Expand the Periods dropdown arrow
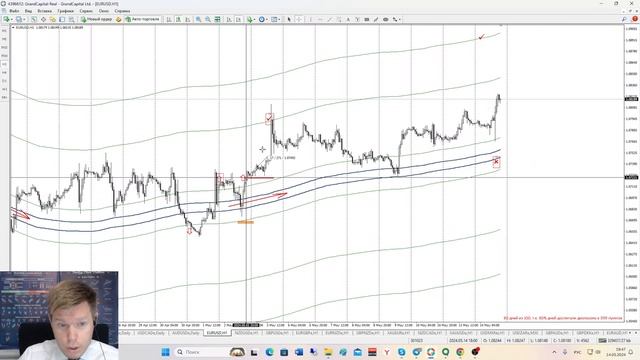The width and height of the screenshot is (640, 360). point(267,19)
